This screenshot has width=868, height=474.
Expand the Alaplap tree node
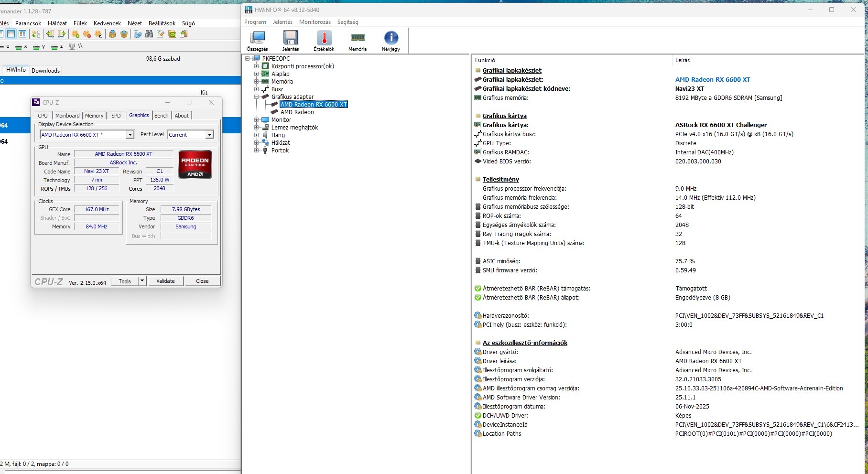tap(257, 74)
